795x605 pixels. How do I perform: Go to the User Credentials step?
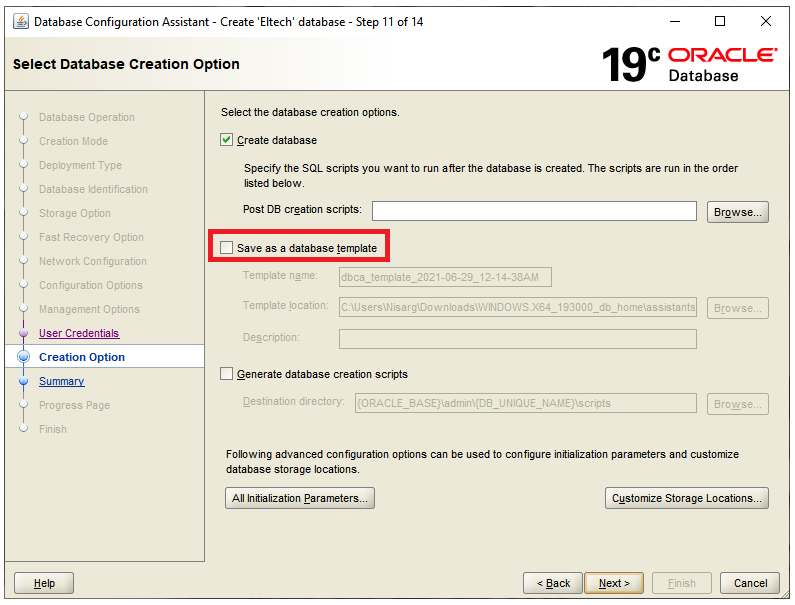(x=79, y=333)
